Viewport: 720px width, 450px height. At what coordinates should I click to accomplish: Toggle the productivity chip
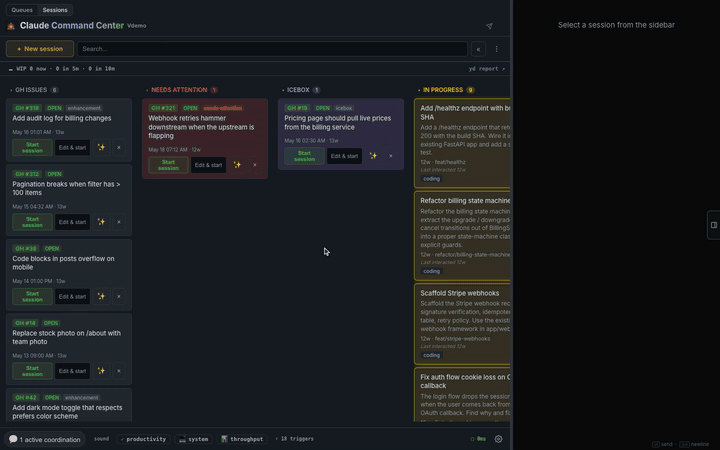coord(143,439)
